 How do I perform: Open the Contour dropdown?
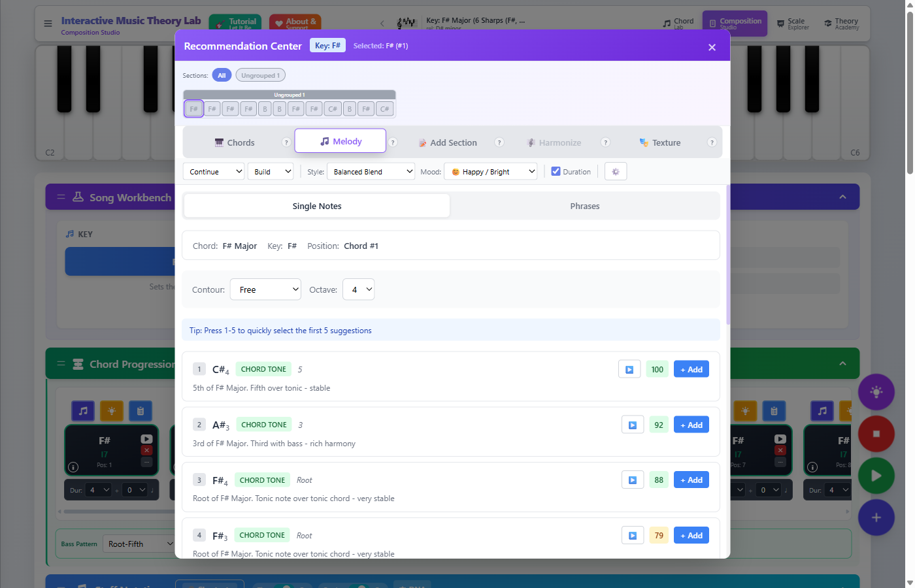[265, 289]
